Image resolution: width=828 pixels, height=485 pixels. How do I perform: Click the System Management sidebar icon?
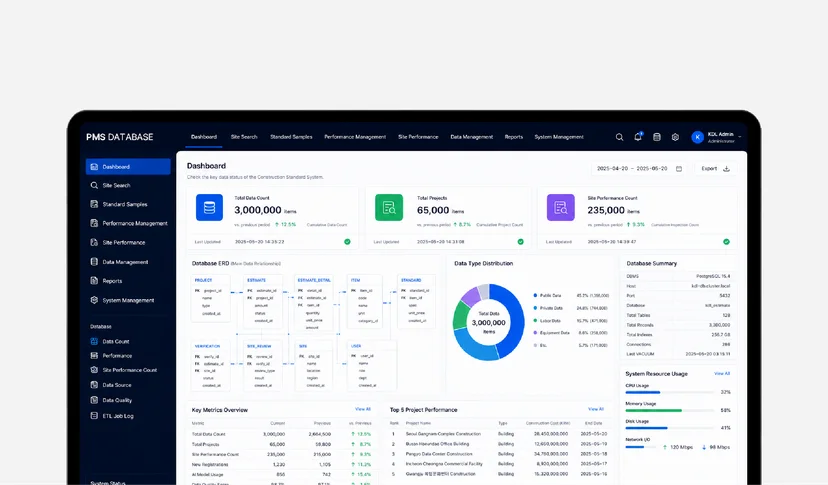point(94,300)
